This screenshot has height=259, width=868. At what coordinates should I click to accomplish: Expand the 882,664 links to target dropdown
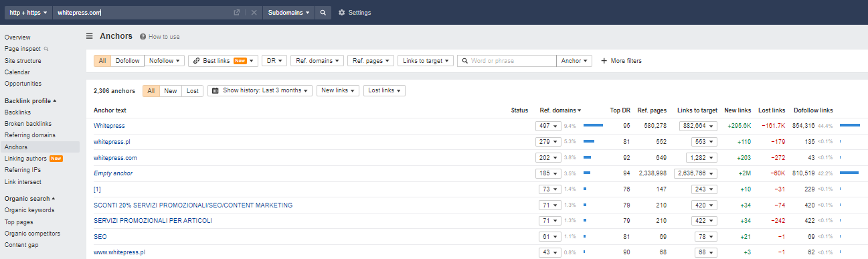(698, 126)
